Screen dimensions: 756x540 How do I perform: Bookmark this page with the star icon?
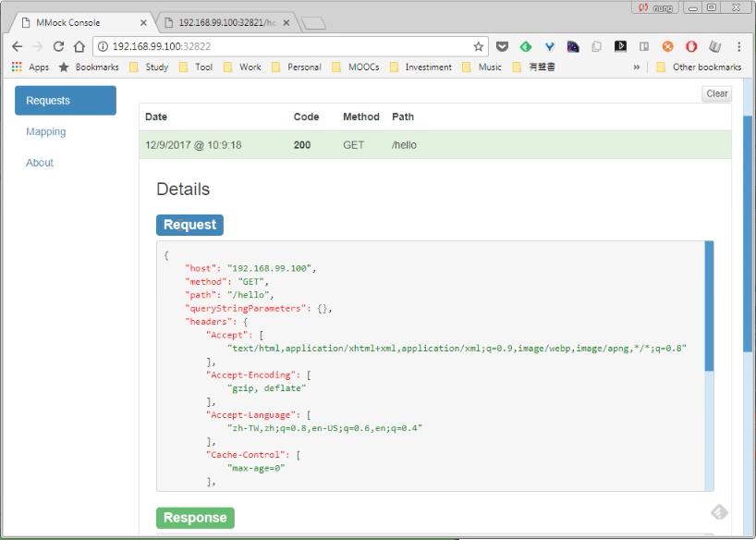click(x=478, y=46)
